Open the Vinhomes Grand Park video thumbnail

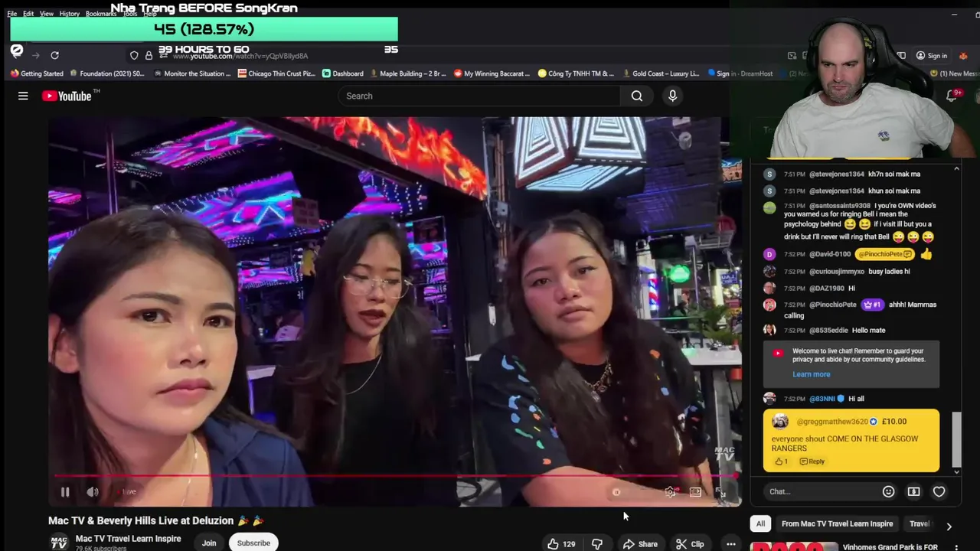point(794,546)
